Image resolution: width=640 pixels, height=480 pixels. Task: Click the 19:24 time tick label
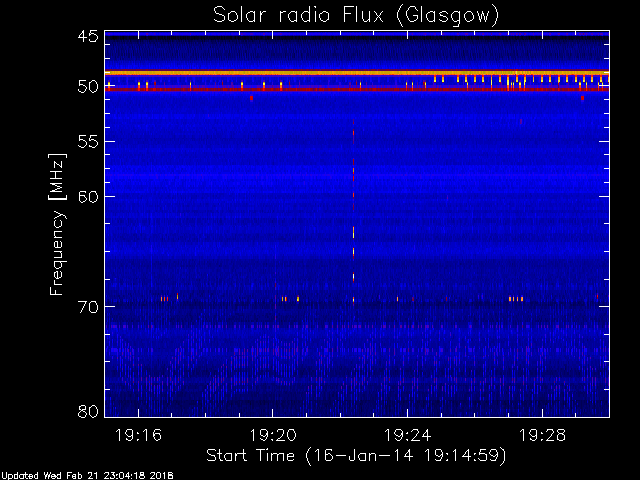pos(407,435)
